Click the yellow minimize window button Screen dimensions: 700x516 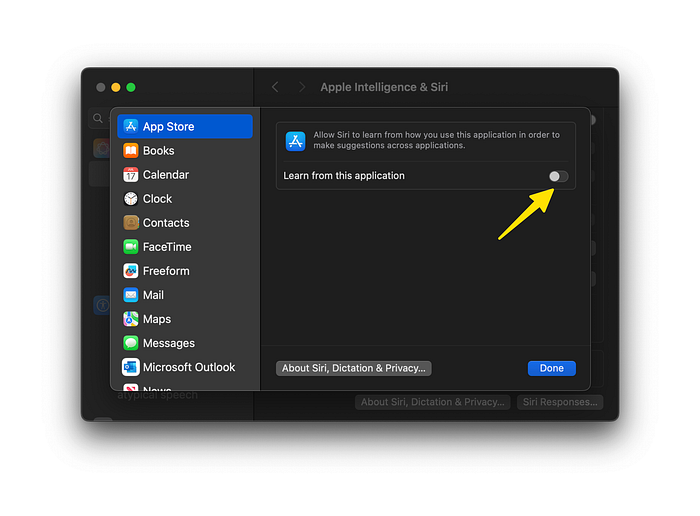pyautogui.click(x=116, y=87)
